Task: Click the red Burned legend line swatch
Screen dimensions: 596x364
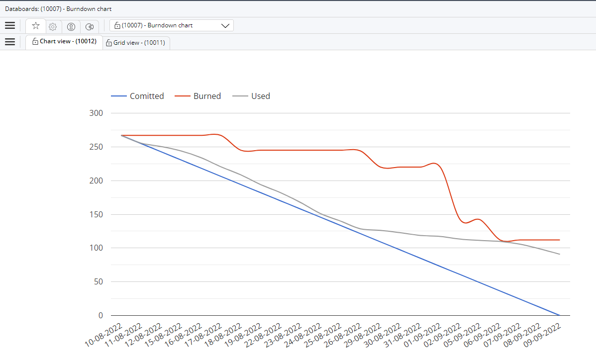Action: (183, 96)
